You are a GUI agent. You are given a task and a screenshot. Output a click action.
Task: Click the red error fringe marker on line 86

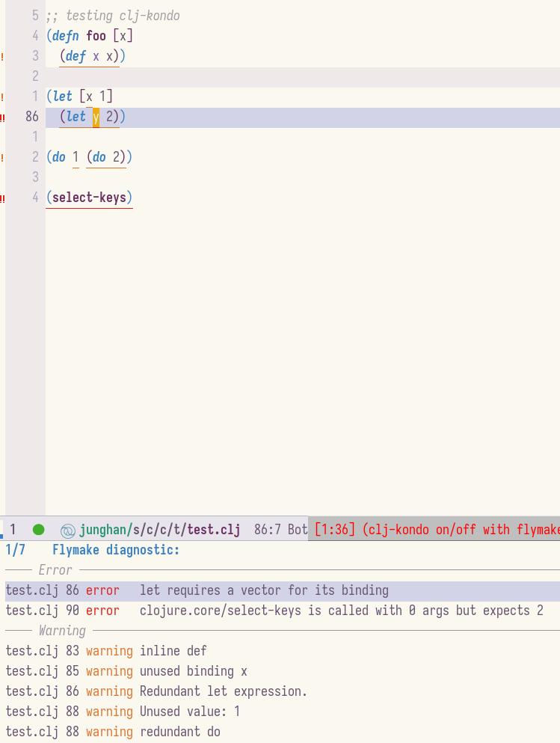[x=2, y=117]
